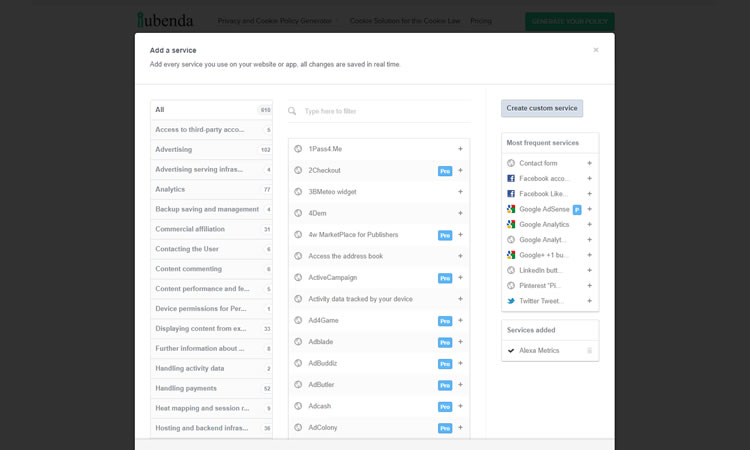Select Content performance and fe... category

click(x=211, y=289)
